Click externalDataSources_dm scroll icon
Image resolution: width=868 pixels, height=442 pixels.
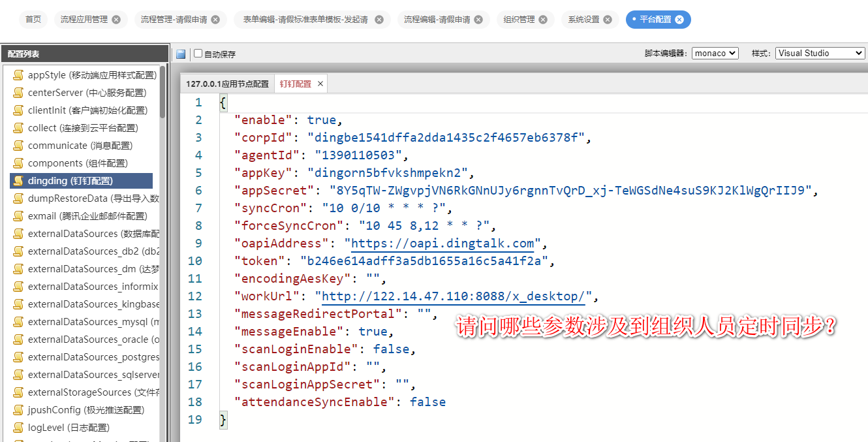coord(18,269)
